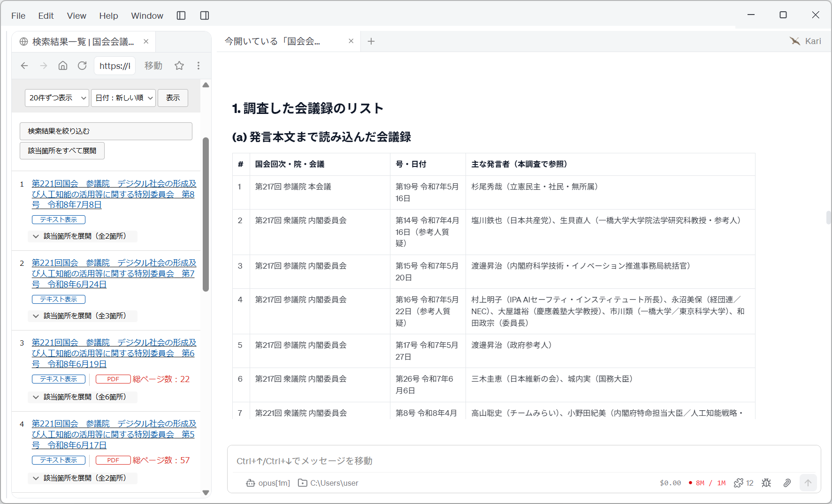Open the Edit menu
Viewport: 832px width, 504px height.
click(x=46, y=16)
